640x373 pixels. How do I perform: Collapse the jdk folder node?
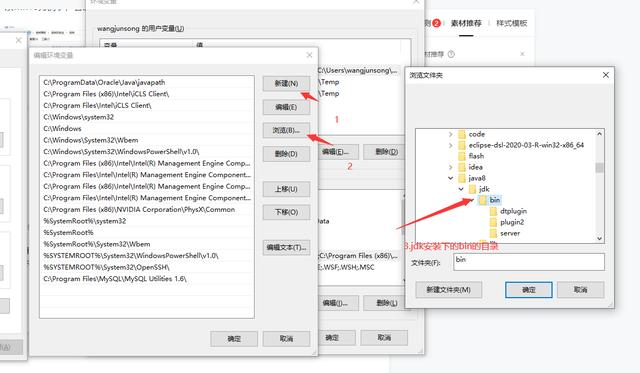[461, 189]
